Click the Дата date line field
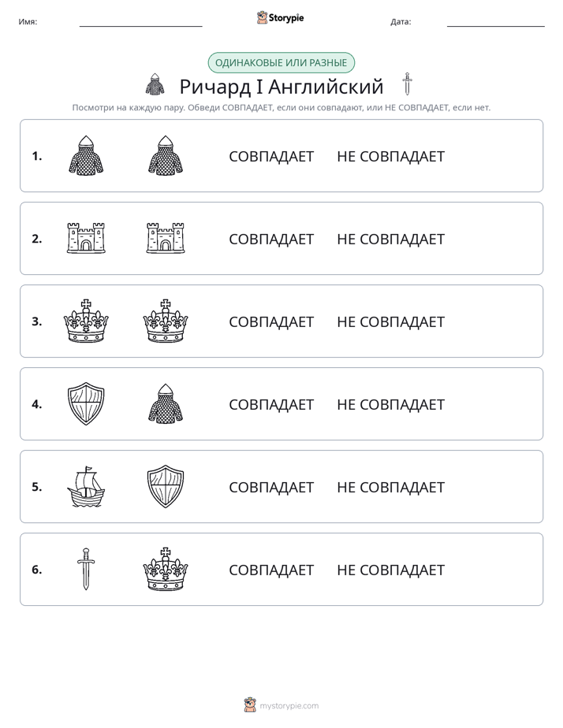Viewport: 563px width, 728px height. (496, 22)
